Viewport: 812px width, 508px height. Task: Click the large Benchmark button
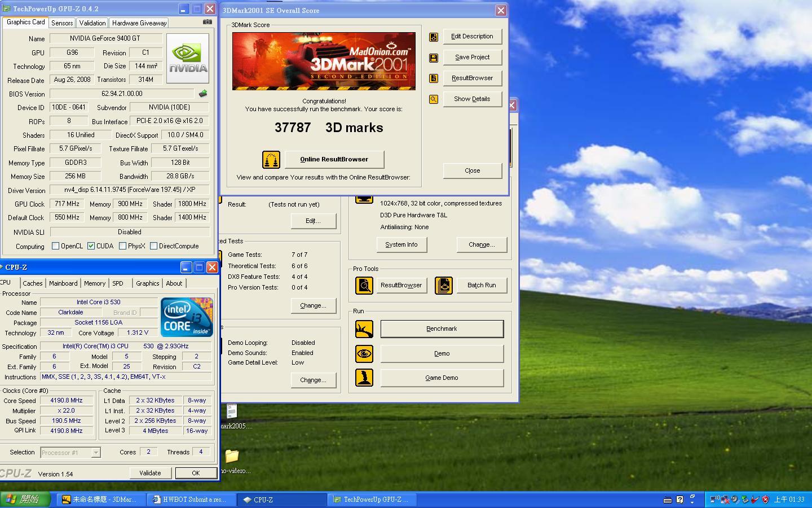point(442,329)
